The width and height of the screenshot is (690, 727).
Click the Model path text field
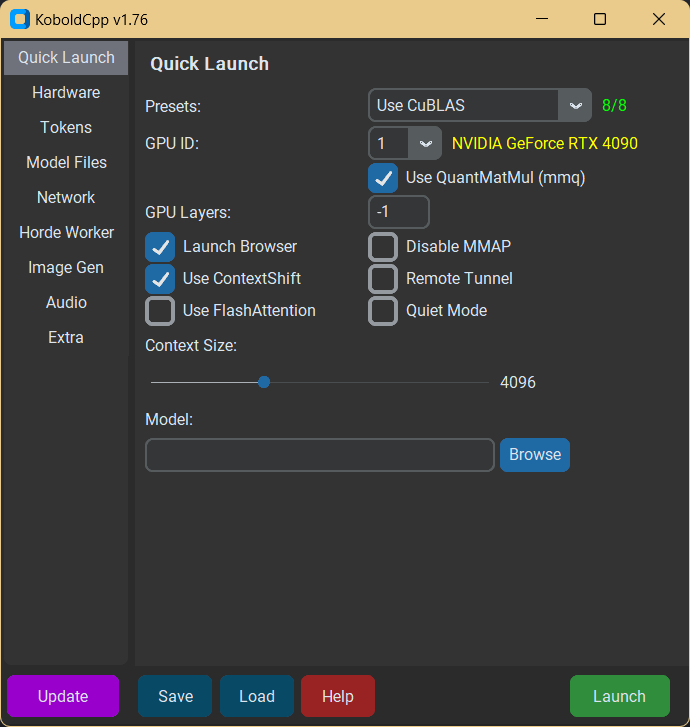[320, 455]
